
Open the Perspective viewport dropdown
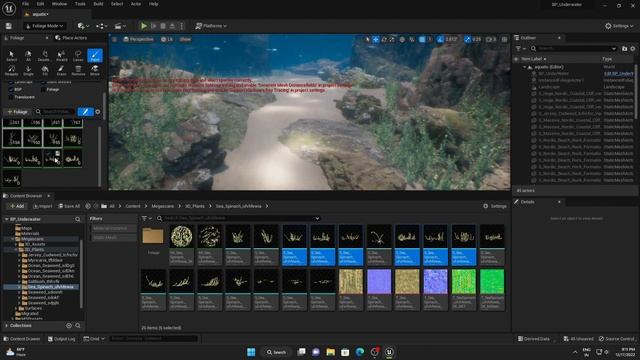(138, 39)
